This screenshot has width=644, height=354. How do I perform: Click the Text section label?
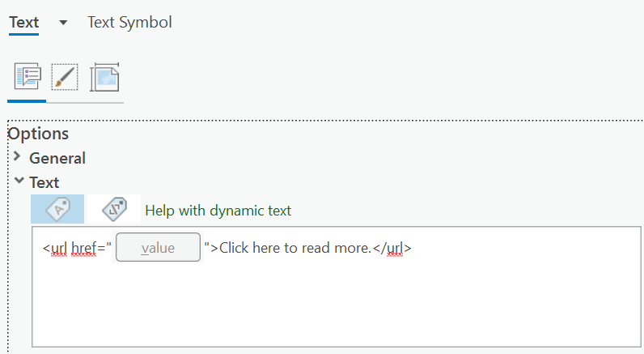[44, 182]
